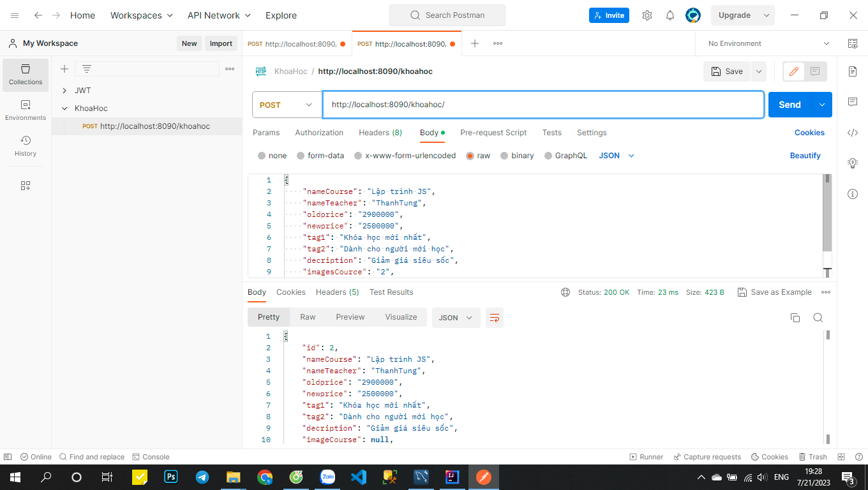Launch the collection Runner
The width and height of the screenshot is (868, 490).
click(x=647, y=457)
